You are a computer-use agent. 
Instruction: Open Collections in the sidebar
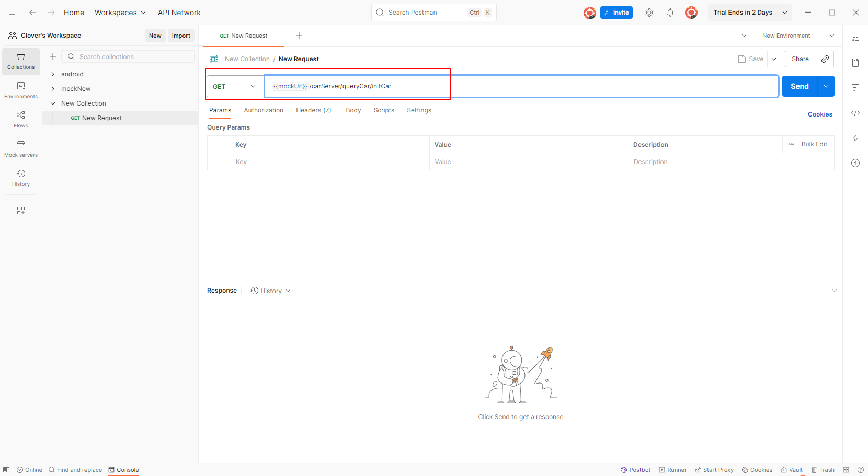(21, 62)
